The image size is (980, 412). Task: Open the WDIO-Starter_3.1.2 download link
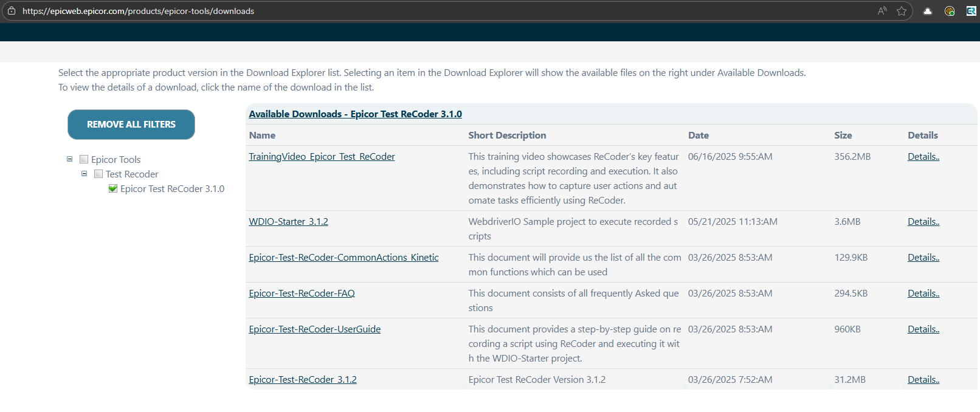pyautogui.click(x=288, y=222)
